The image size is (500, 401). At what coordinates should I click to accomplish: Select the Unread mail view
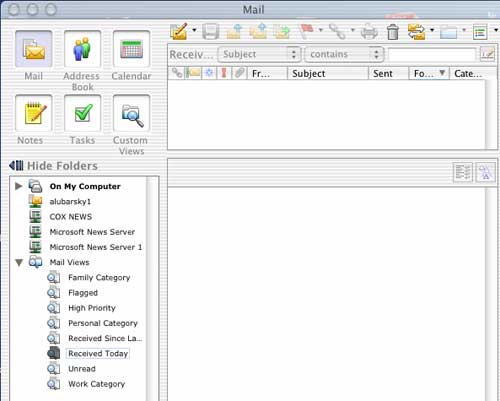click(x=82, y=369)
